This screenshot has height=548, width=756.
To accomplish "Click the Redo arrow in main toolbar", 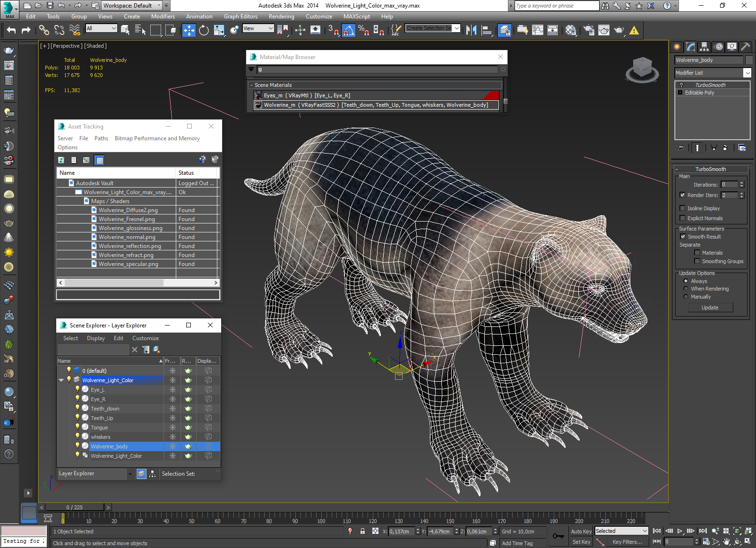I will [x=26, y=30].
